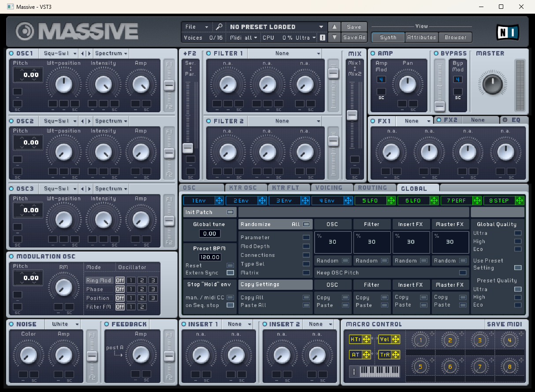This screenshot has width=535, height=392.
Task: Click the Save As button
Action: pos(354,37)
